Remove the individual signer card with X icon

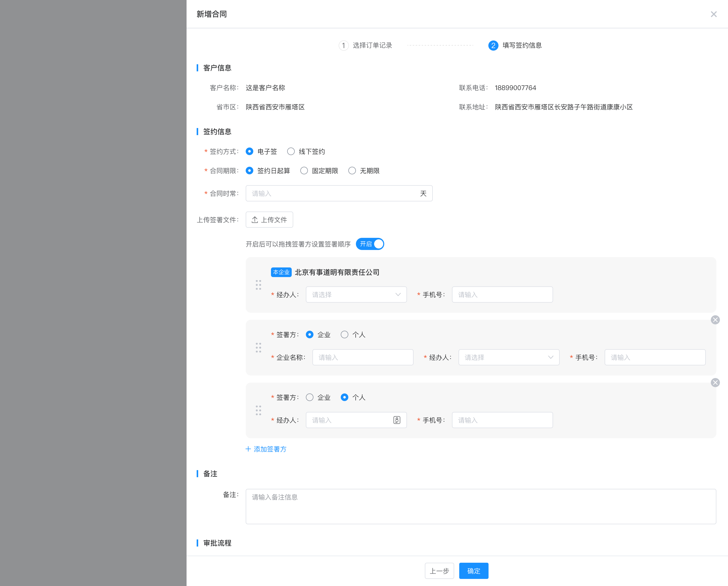tap(715, 383)
